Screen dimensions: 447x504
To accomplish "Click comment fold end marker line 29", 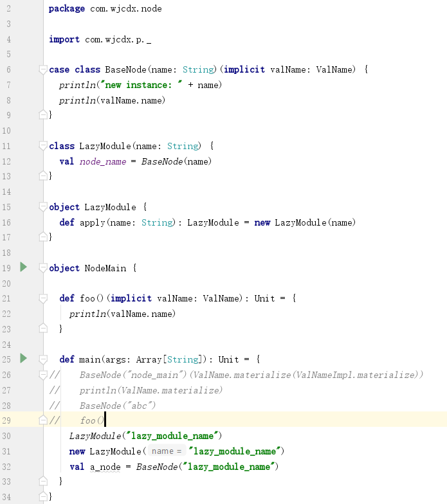I will pos(42,420).
